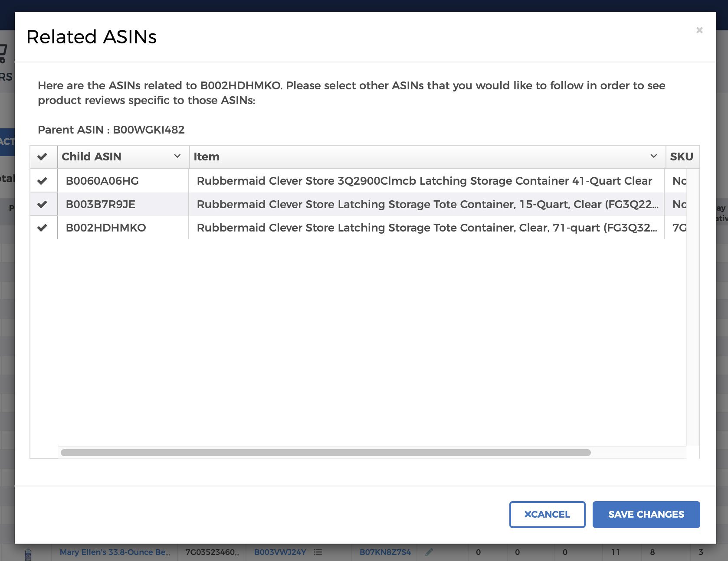Viewport: 728px width, 561px height.
Task: Click the Item column header label
Action: (x=207, y=157)
